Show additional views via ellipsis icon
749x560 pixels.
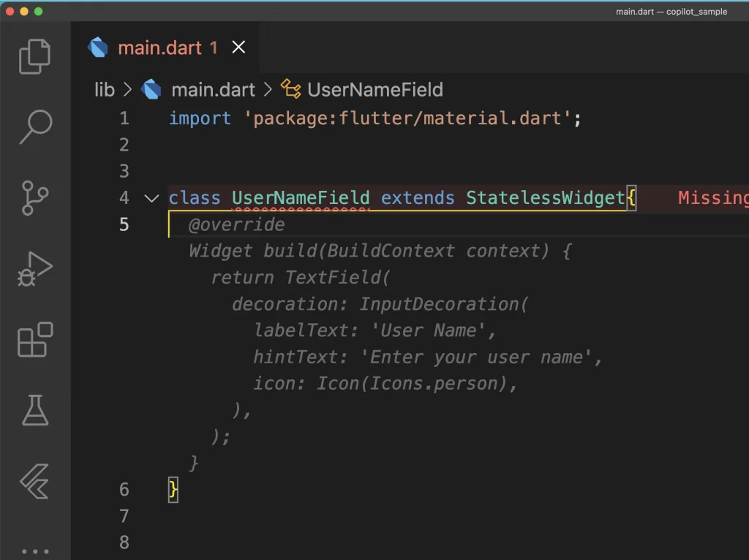tap(35, 550)
